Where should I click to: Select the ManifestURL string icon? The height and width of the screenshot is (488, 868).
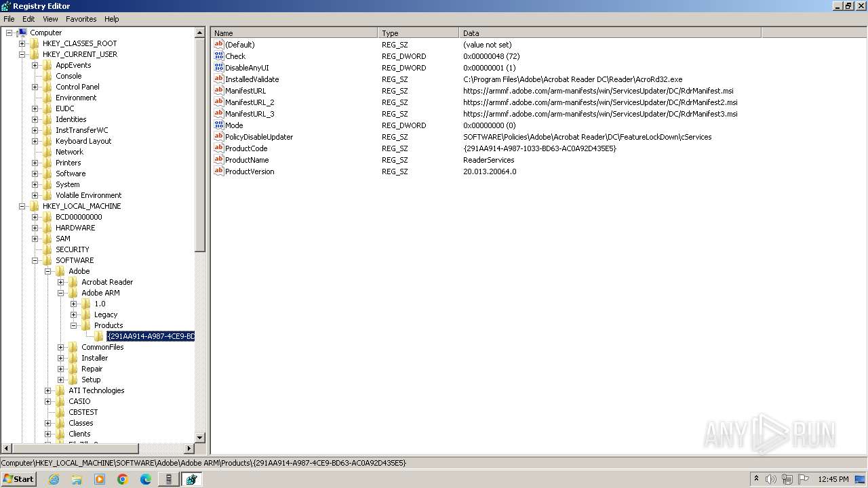tap(218, 90)
